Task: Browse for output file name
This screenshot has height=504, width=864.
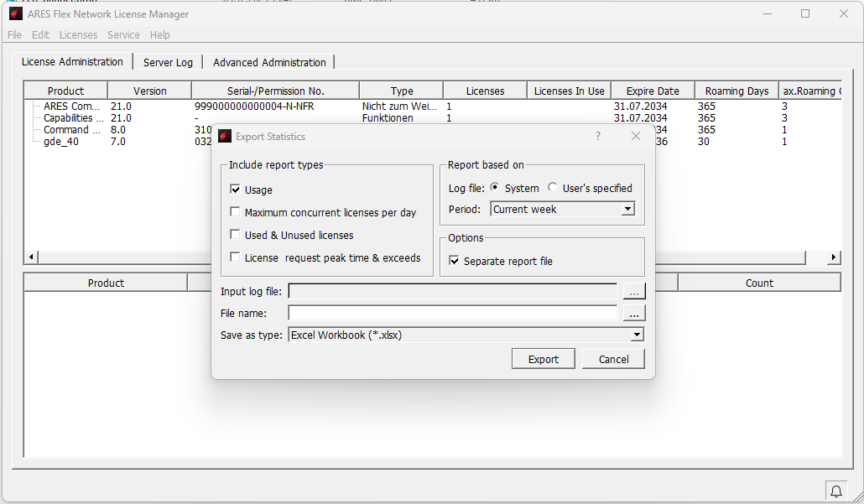Action: tap(634, 313)
